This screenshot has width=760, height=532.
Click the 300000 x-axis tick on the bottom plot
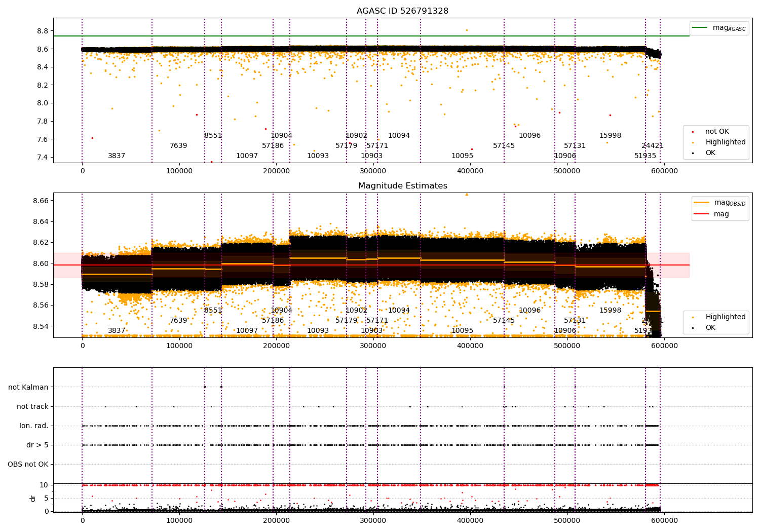point(373,520)
